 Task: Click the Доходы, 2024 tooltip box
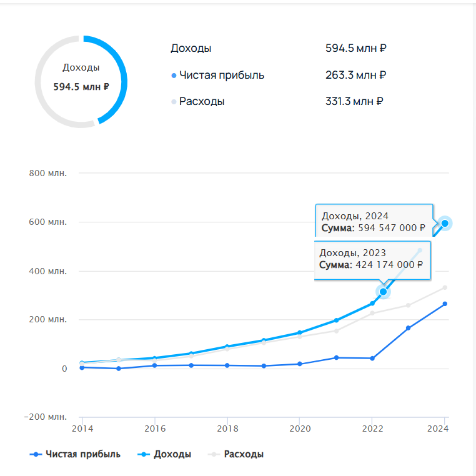click(373, 222)
